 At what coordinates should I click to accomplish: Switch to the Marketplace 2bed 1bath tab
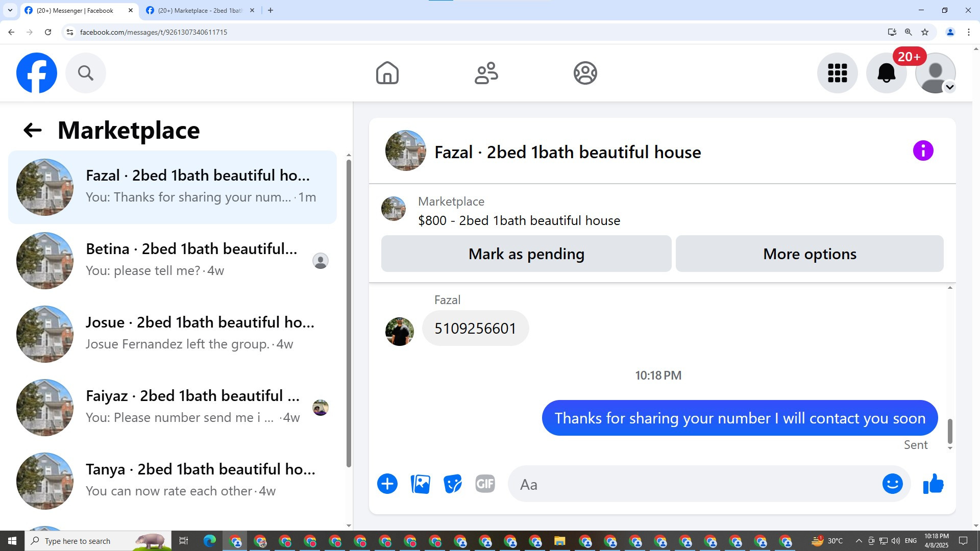[x=199, y=10]
